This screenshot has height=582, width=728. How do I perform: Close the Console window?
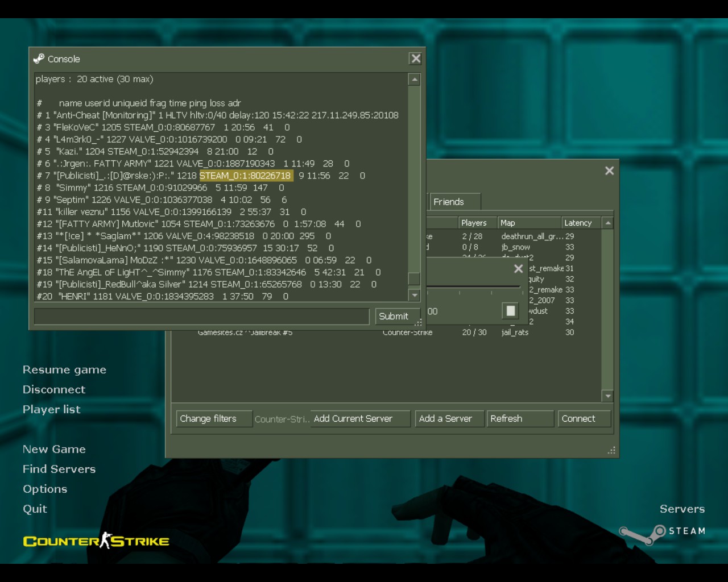click(x=416, y=59)
